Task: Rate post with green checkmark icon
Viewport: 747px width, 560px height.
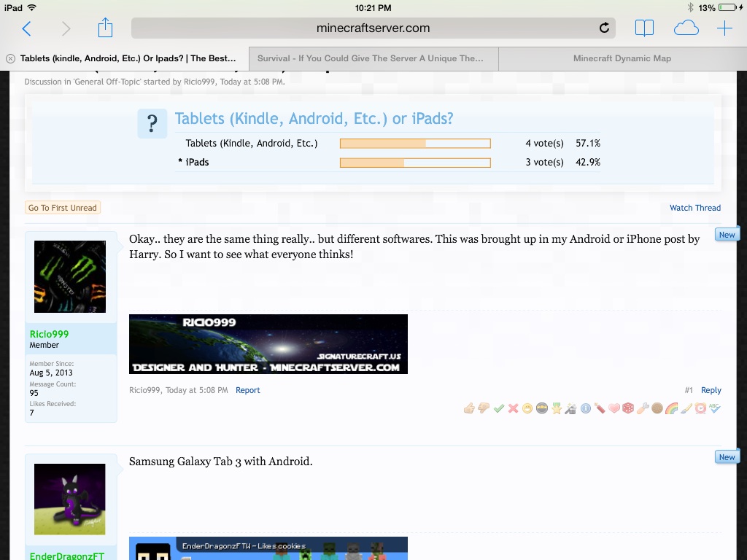Action: (x=499, y=408)
